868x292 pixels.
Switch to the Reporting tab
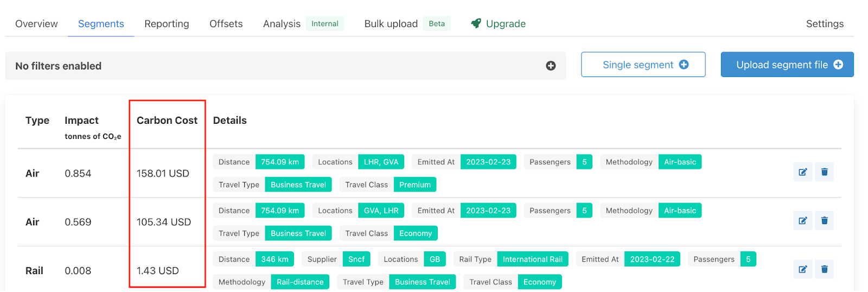pyautogui.click(x=167, y=24)
